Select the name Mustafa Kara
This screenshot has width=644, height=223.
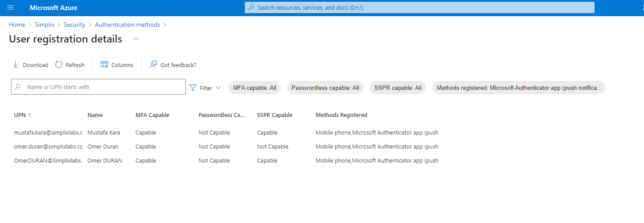pos(104,133)
